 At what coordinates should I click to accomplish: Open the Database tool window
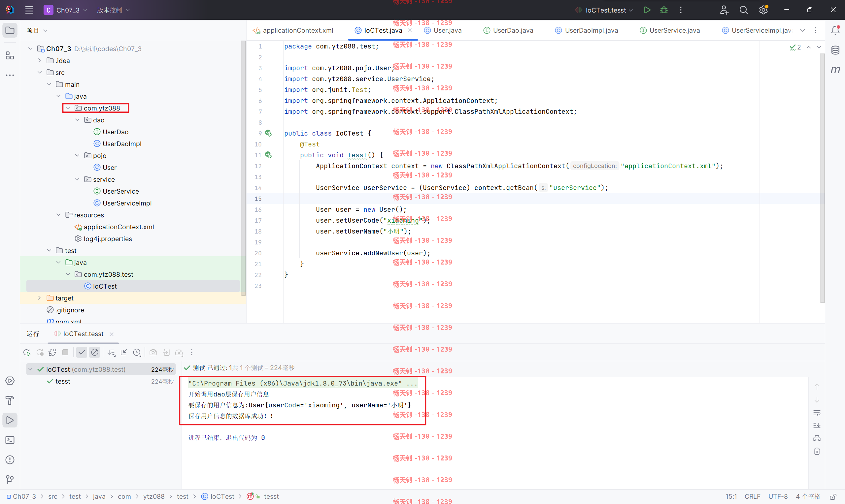835,50
